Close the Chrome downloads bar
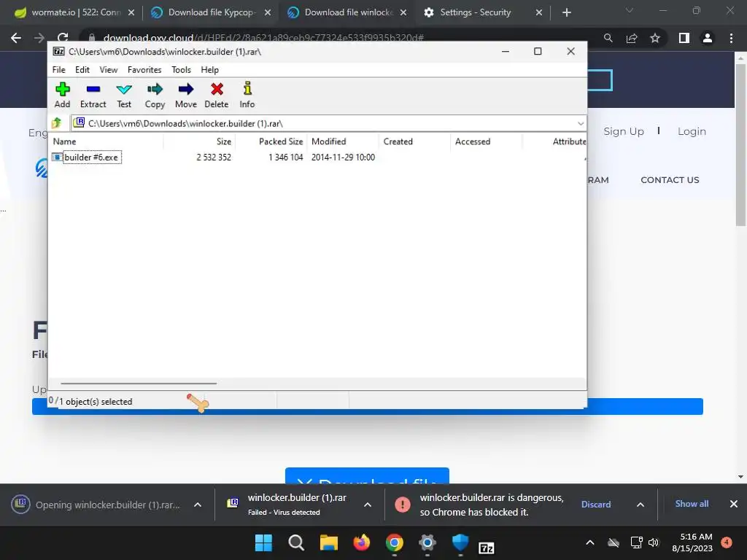The width and height of the screenshot is (747, 560). coord(734,504)
